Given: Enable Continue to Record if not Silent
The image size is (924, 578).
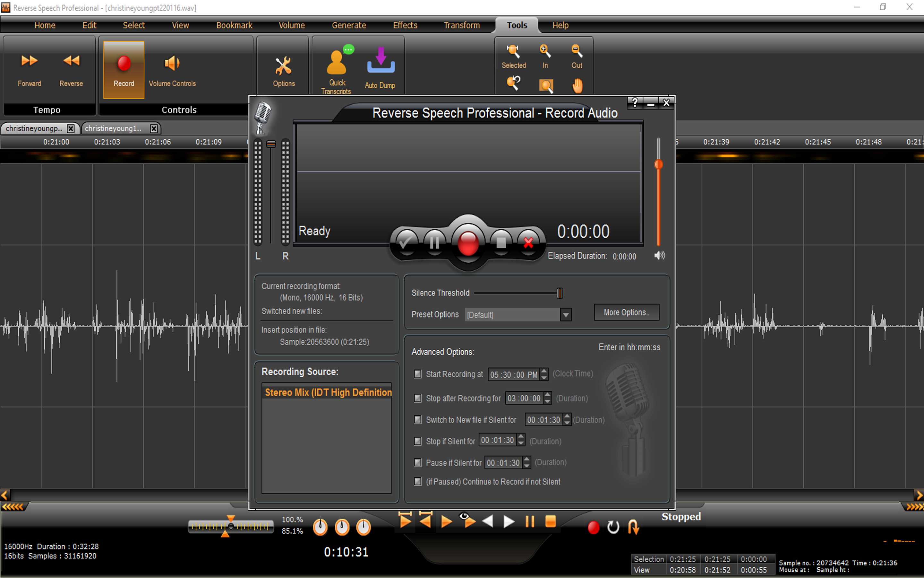Looking at the screenshot, I should (x=418, y=482).
